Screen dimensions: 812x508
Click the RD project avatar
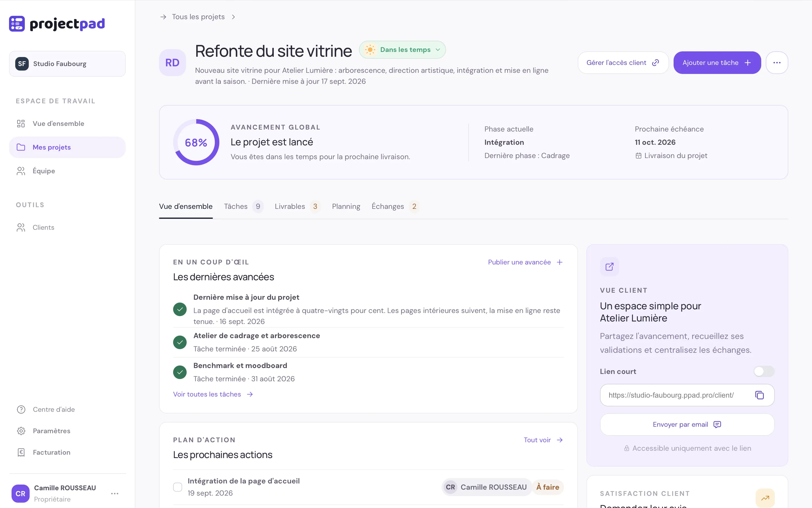(x=173, y=62)
